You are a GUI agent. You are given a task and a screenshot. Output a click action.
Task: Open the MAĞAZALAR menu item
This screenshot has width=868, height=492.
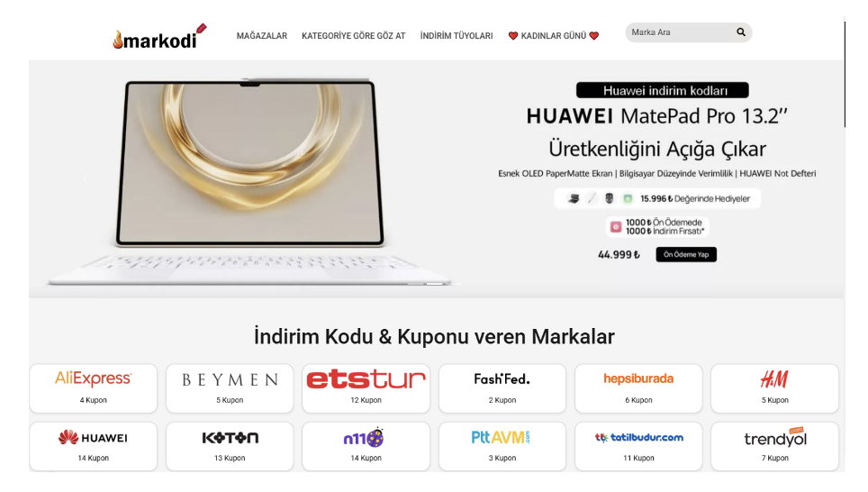tap(262, 36)
